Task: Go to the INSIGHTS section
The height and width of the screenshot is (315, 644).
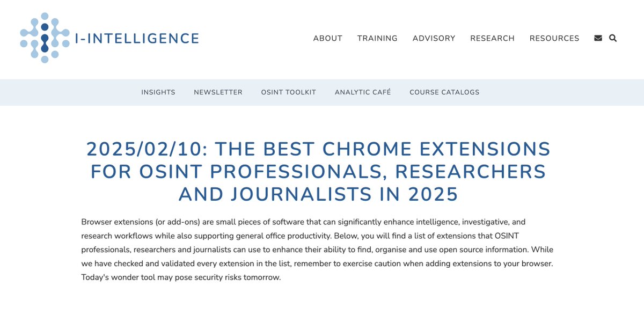Action: (x=158, y=92)
